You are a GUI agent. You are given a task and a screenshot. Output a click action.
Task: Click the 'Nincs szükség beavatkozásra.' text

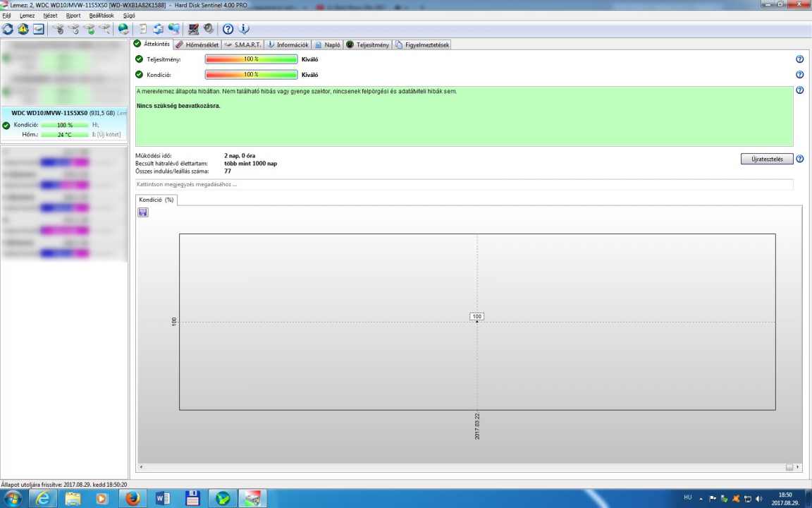[x=178, y=106]
